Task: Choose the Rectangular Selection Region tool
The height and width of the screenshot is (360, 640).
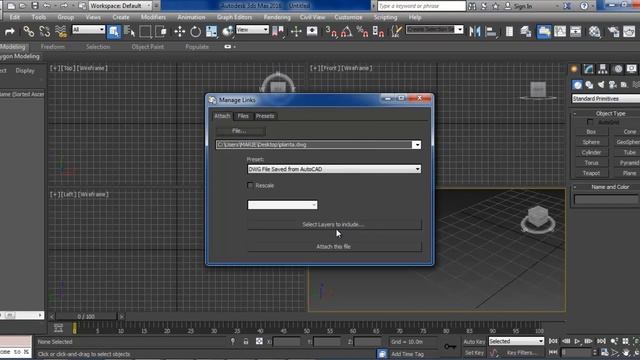Action: (145, 31)
